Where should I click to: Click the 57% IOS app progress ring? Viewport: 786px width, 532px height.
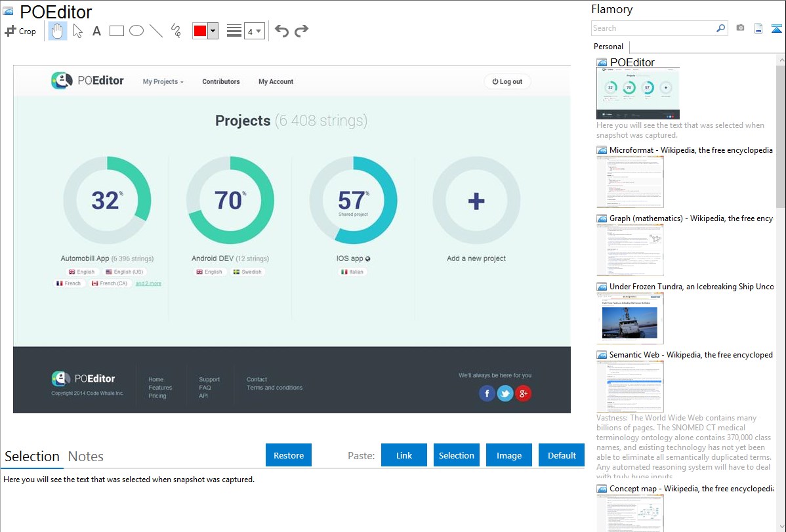tap(354, 200)
